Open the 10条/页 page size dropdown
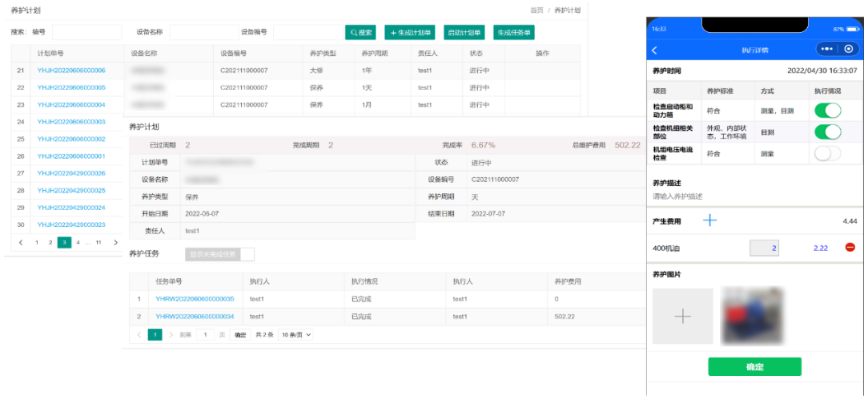Viewport: 868px width, 404px height. [x=296, y=335]
